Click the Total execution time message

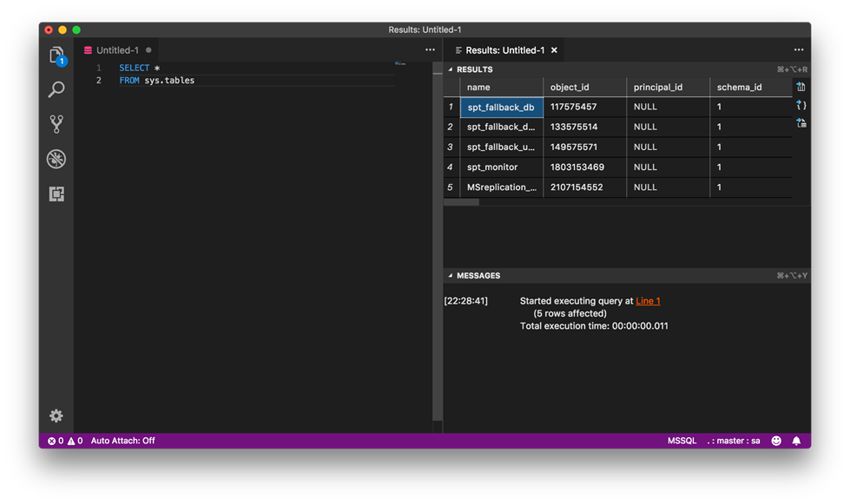[x=594, y=326]
